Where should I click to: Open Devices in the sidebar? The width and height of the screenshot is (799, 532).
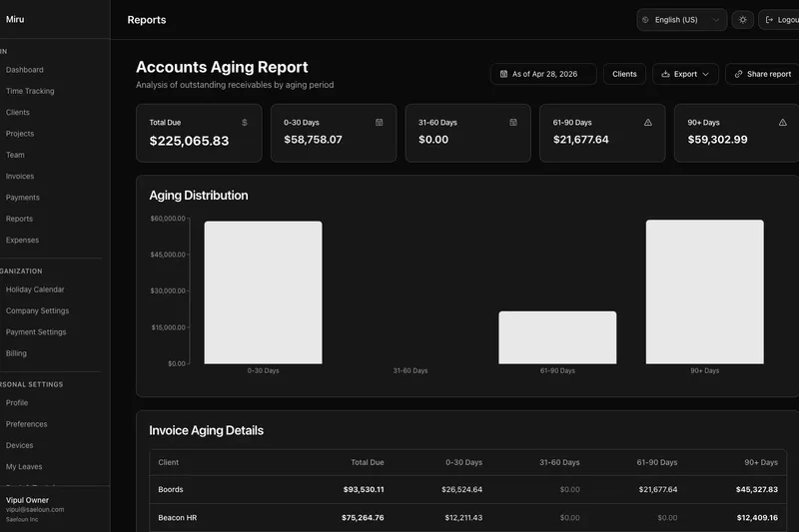tap(19, 445)
